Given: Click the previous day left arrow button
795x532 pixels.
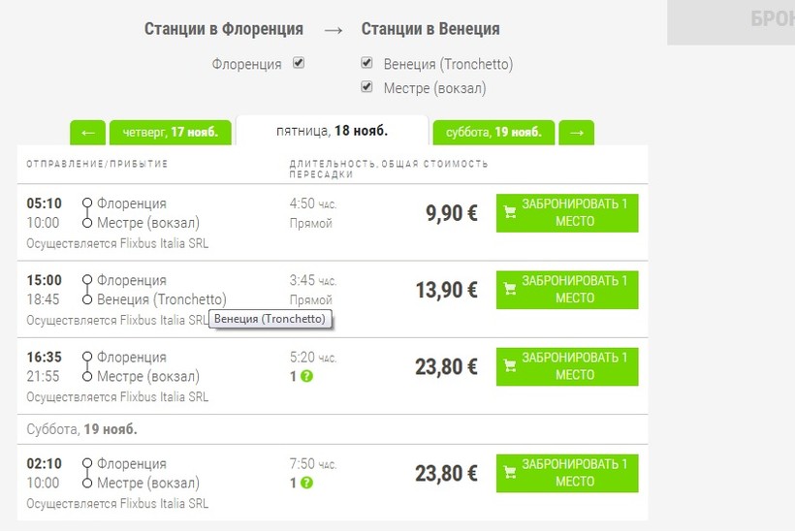Looking at the screenshot, I should 87,133.
